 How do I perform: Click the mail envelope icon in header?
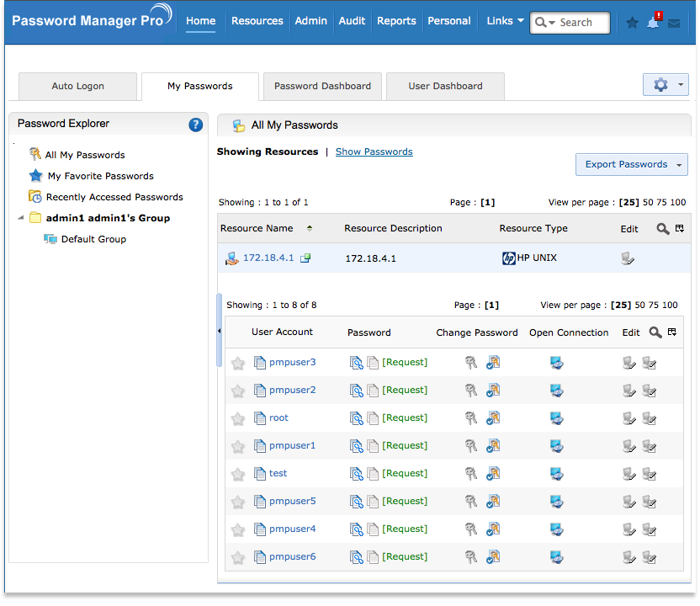674,24
